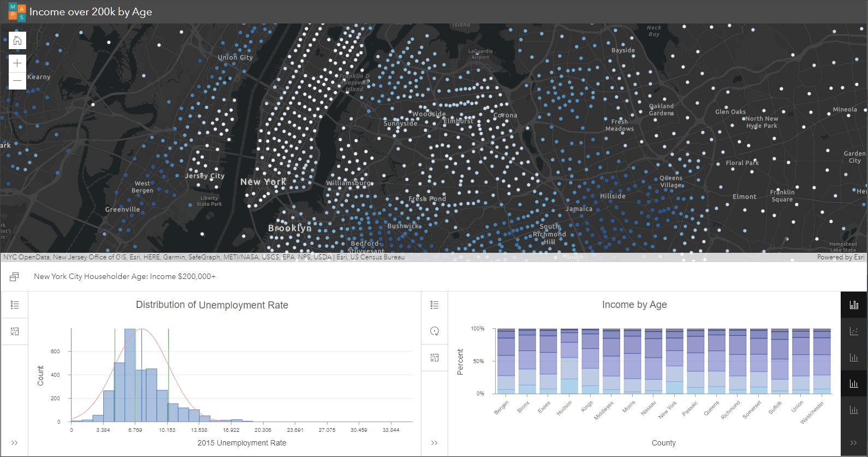Click the Nassau axis label
This screenshot has height=457, width=868.
[x=648, y=408]
